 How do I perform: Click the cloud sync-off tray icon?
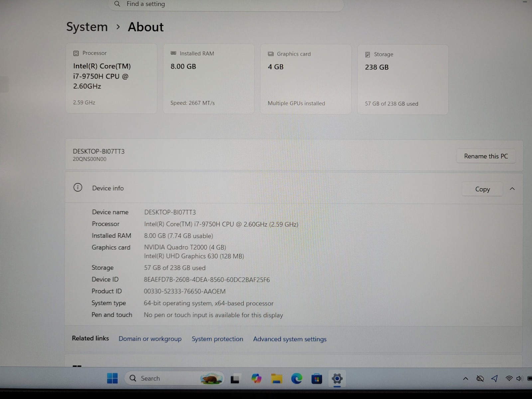[x=480, y=378]
